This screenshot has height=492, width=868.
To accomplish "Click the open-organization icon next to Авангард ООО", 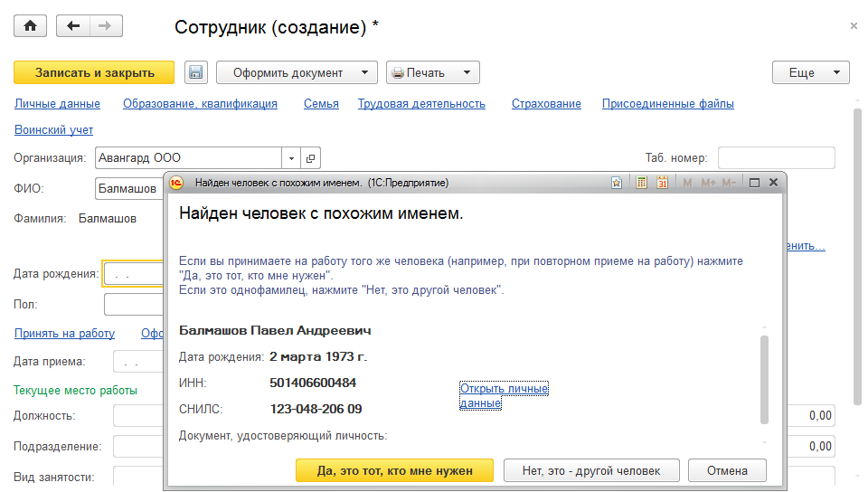I will (x=310, y=157).
